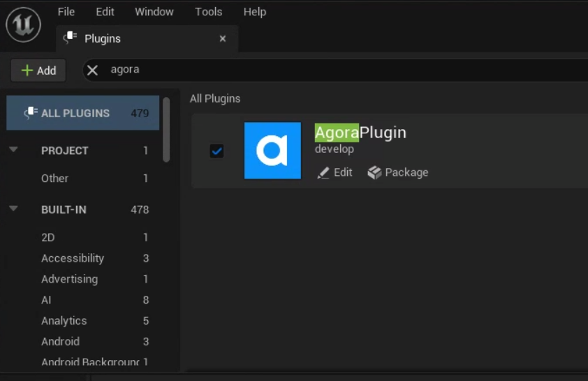The height and width of the screenshot is (381, 588).
Task: Select the Android Background category
Action: [83, 362]
